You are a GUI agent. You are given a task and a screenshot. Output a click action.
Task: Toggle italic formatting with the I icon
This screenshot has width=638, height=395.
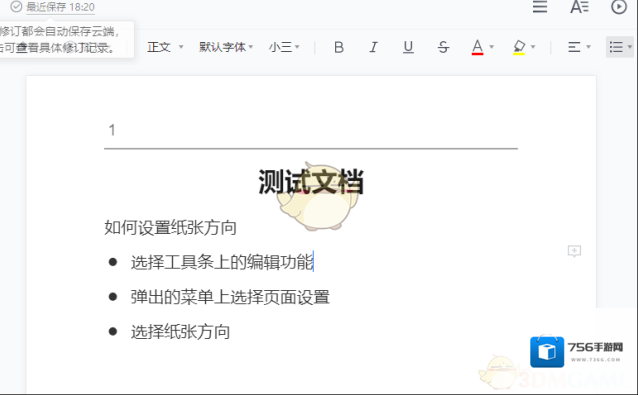(x=373, y=47)
